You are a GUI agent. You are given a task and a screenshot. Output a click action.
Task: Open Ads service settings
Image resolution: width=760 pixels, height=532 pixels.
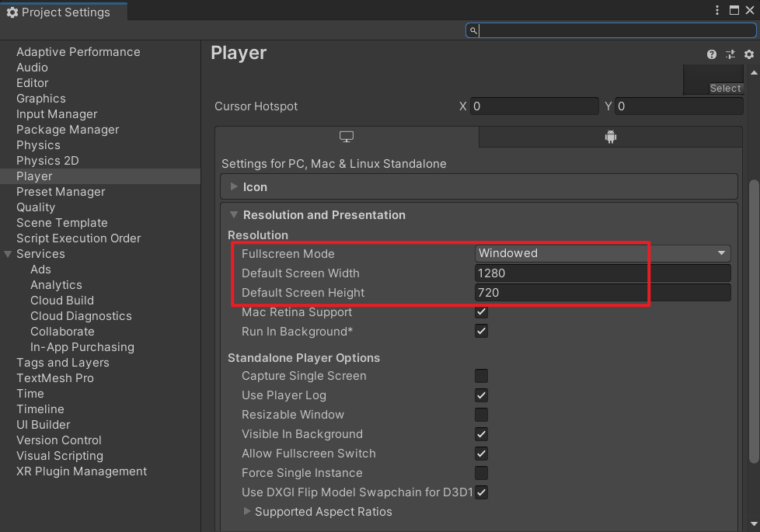coord(40,269)
